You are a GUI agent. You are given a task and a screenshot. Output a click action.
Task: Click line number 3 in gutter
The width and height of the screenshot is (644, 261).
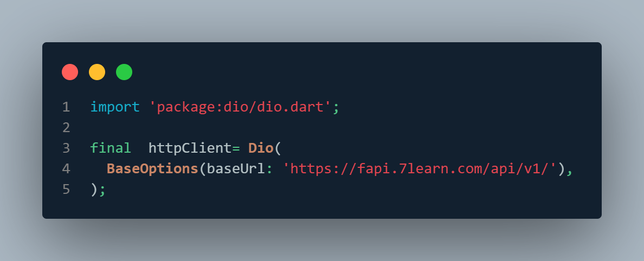66,148
